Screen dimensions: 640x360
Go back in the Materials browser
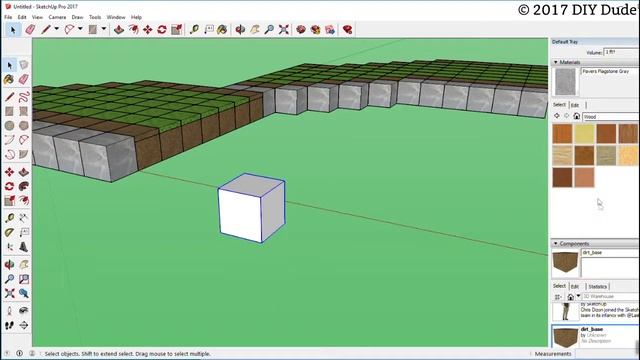click(x=557, y=116)
